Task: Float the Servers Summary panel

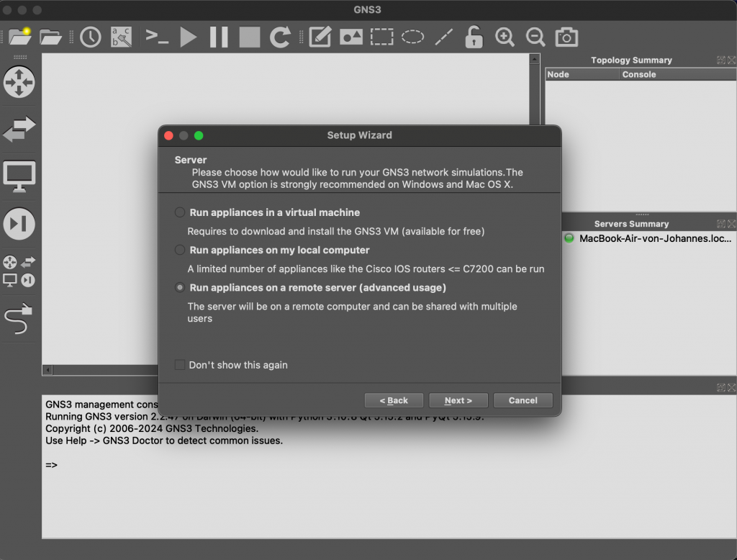Action: [x=721, y=224]
